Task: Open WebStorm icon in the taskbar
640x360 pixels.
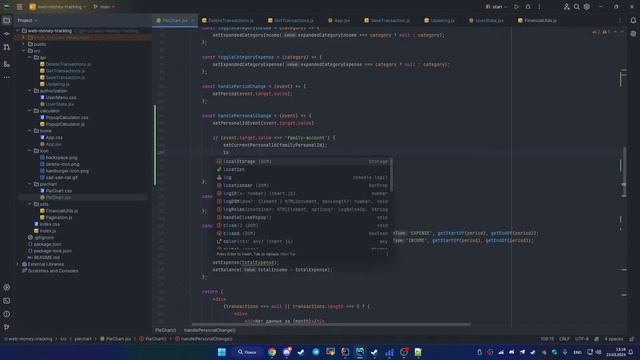Action: pyautogui.click(x=360, y=352)
